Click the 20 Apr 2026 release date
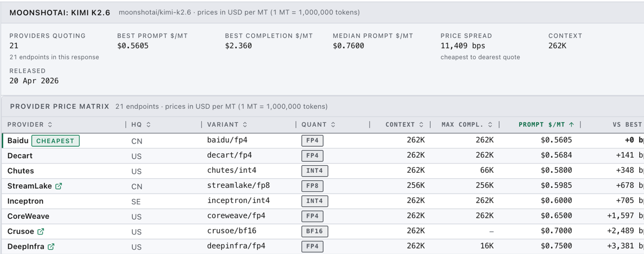The width and height of the screenshot is (644, 254). point(34,81)
